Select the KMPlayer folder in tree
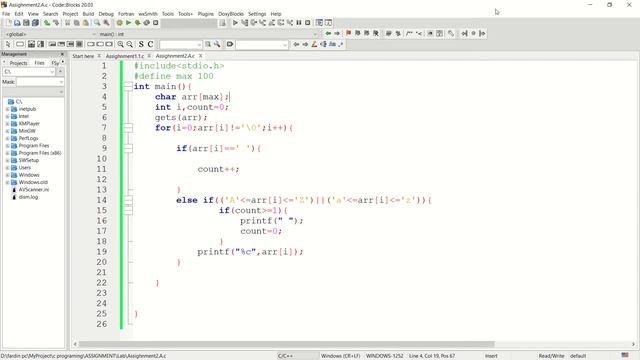The image size is (640, 360). pos(29,124)
